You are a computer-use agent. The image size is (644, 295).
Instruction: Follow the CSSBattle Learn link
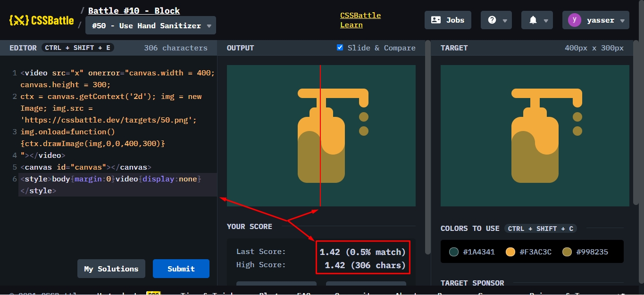[x=360, y=20]
